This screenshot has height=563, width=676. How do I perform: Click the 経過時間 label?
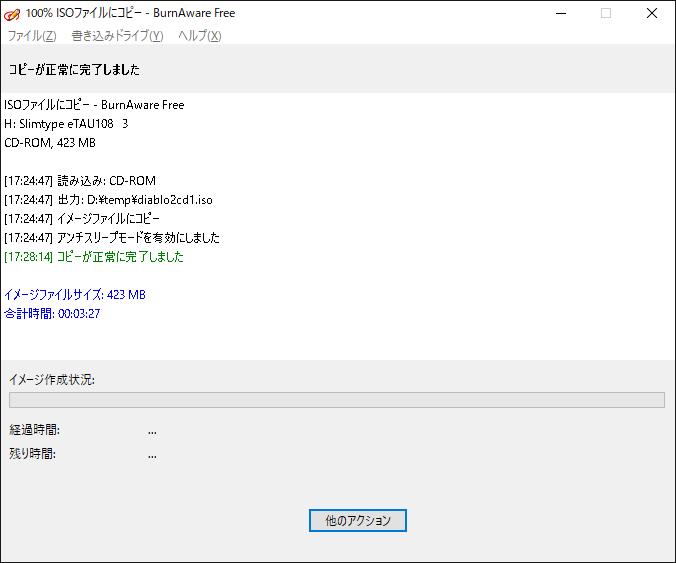click(x=34, y=430)
